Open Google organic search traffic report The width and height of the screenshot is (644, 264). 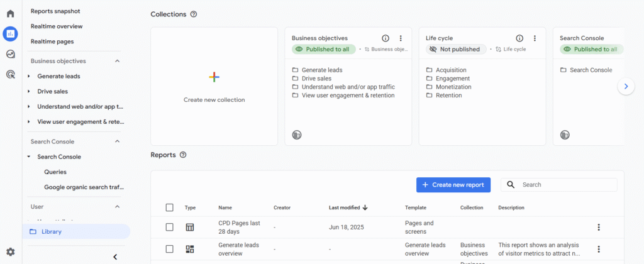(x=84, y=187)
